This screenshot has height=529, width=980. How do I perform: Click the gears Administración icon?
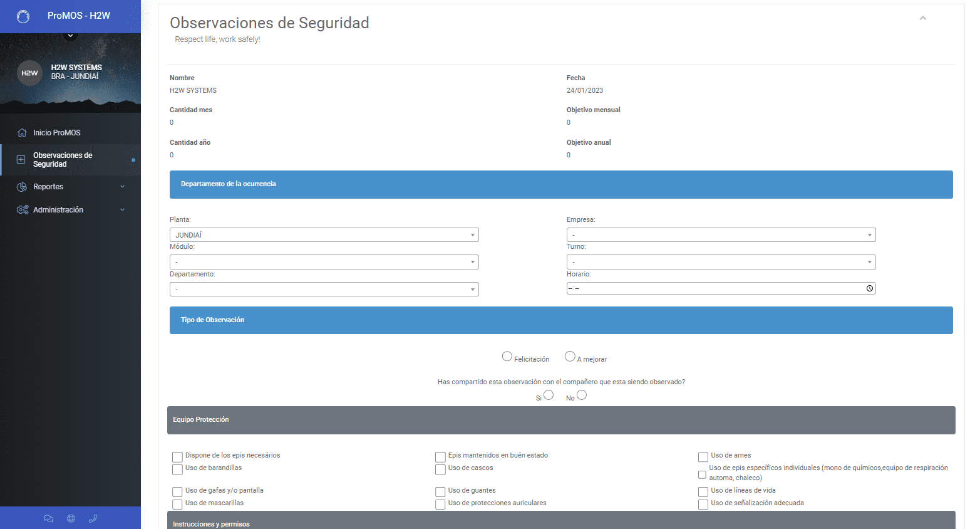pos(23,210)
